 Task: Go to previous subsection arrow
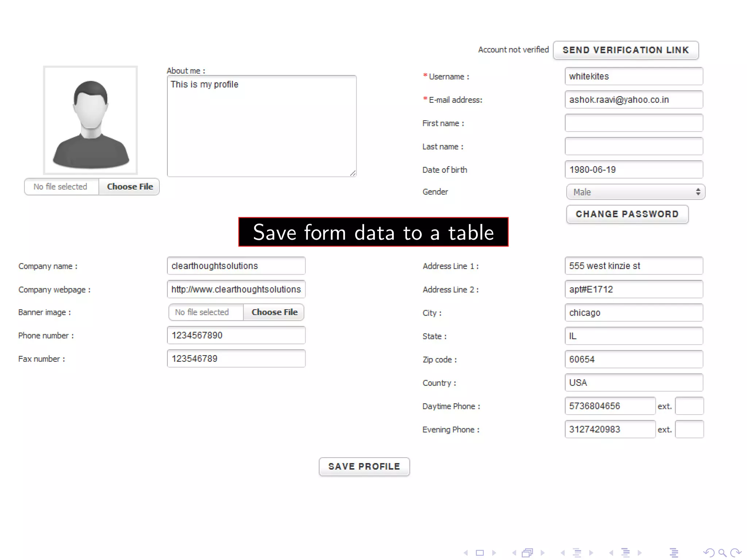pos(563,553)
